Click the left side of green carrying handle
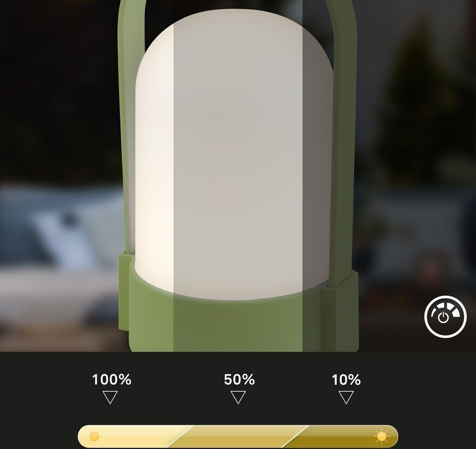 [127, 121]
